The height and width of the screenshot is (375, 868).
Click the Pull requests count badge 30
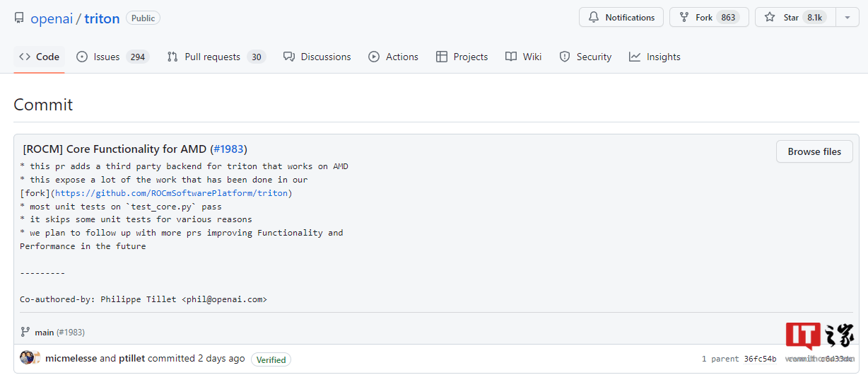[x=257, y=57]
